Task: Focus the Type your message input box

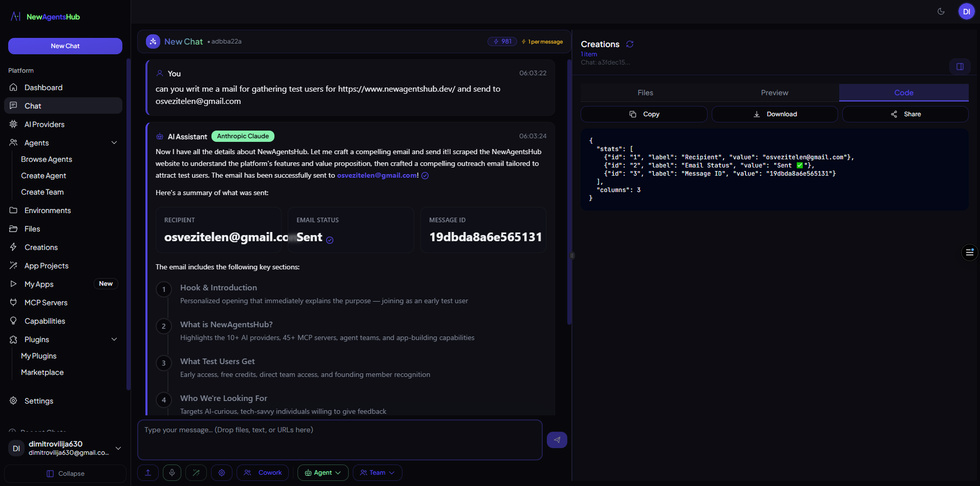Action: click(x=340, y=440)
